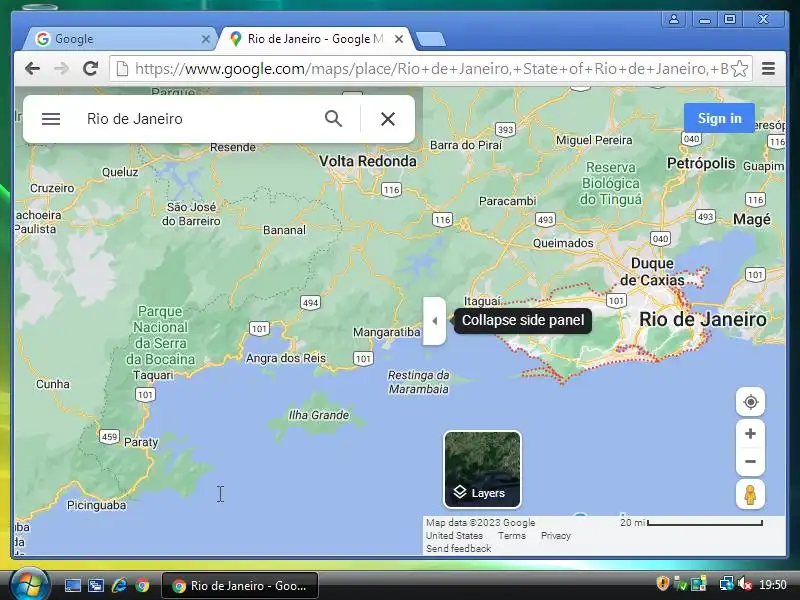800x600 pixels.
Task: Click the Ilha Grande label
Action: tap(319, 415)
